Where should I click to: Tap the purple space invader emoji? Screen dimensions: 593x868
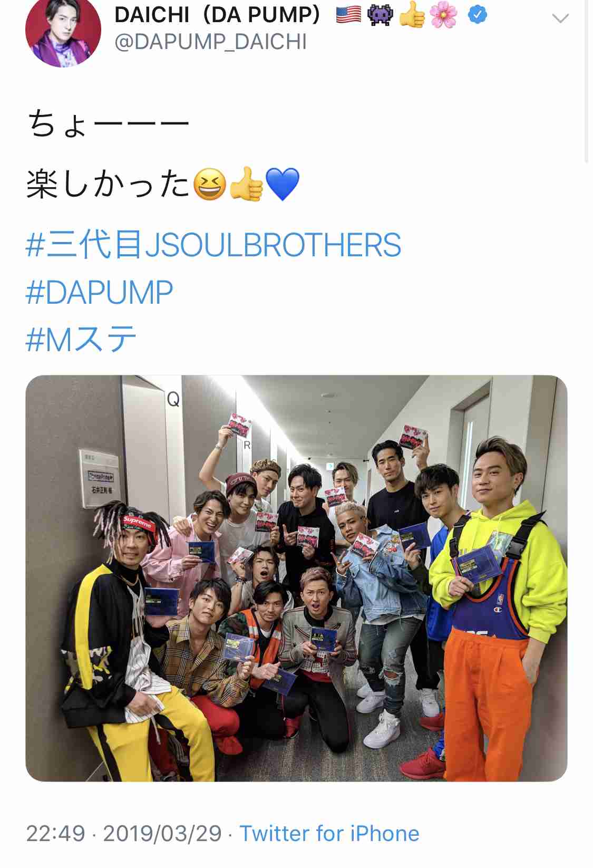pyautogui.click(x=380, y=15)
